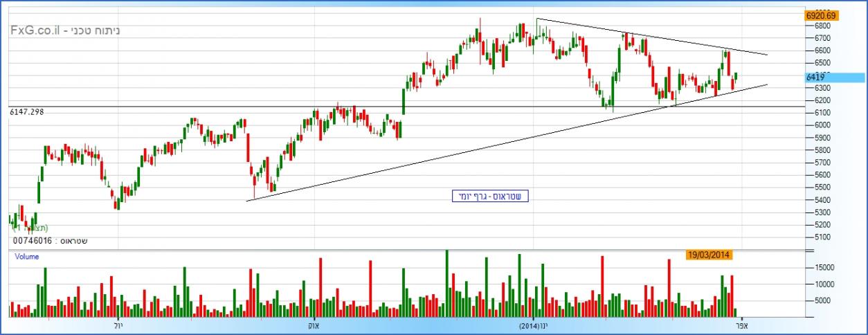Select the 6147.298 horizontal support level label

[x=27, y=111]
